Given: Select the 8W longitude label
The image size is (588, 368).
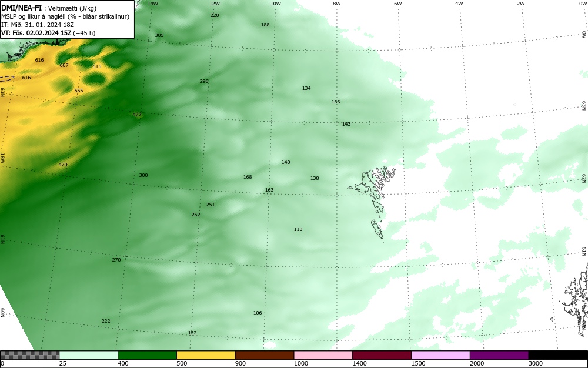Looking at the screenshot, I should (x=337, y=4).
